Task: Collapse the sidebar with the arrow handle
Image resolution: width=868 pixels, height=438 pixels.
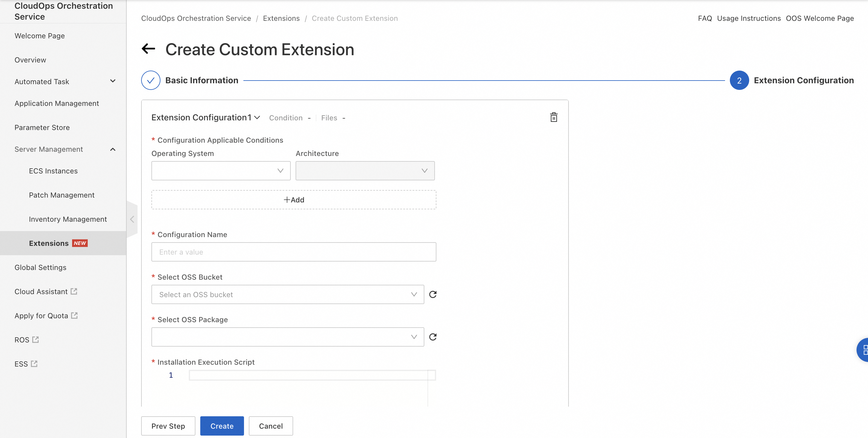Action: [132, 219]
